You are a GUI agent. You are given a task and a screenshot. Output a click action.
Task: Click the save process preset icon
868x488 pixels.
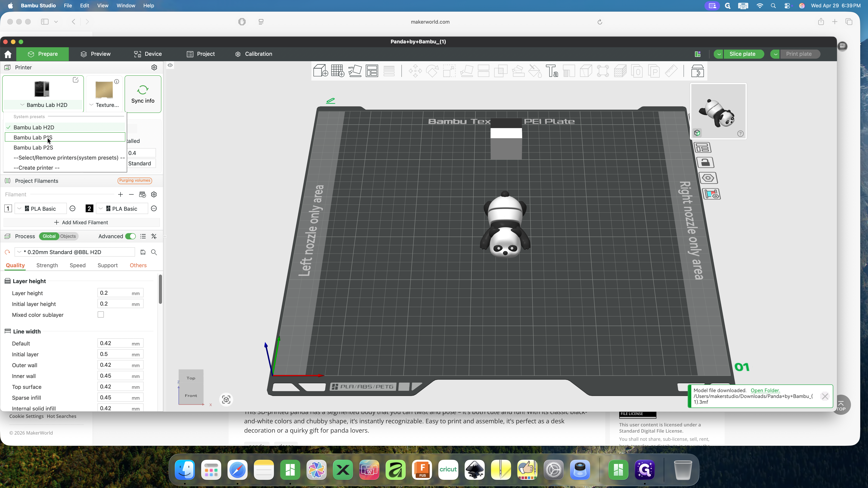143,252
